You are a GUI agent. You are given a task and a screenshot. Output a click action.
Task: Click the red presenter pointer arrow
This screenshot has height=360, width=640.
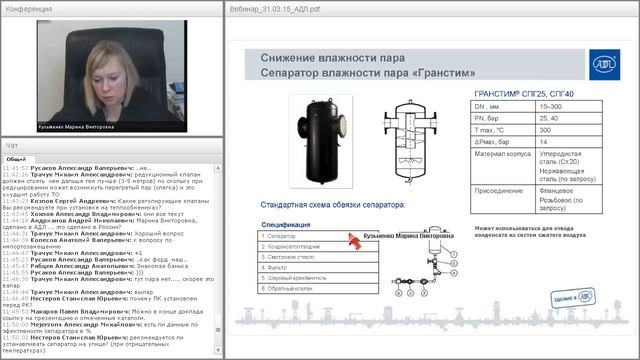tap(355, 241)
